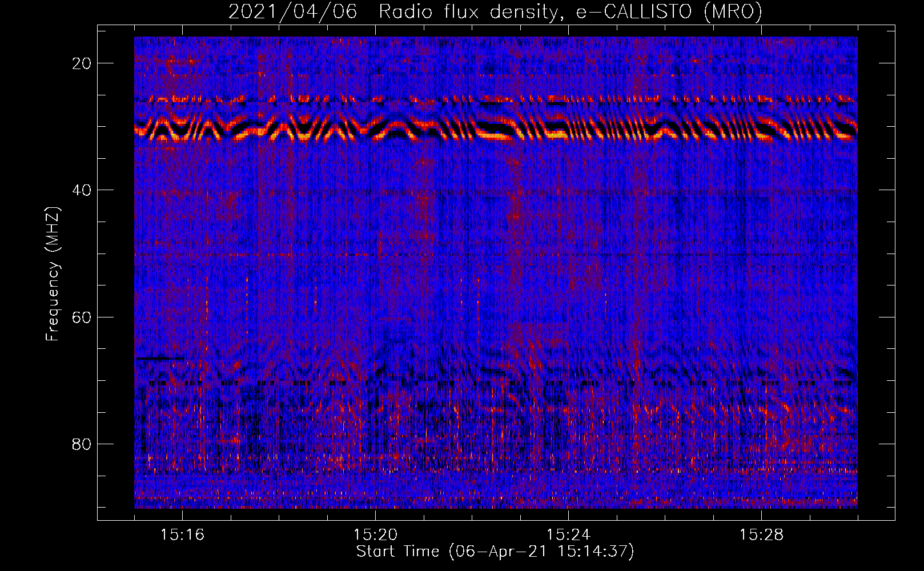Viewport: 924px width, 571px height.
Task: Select the 'Frequency (MHZ)' axis label
Action: (53, 274)
